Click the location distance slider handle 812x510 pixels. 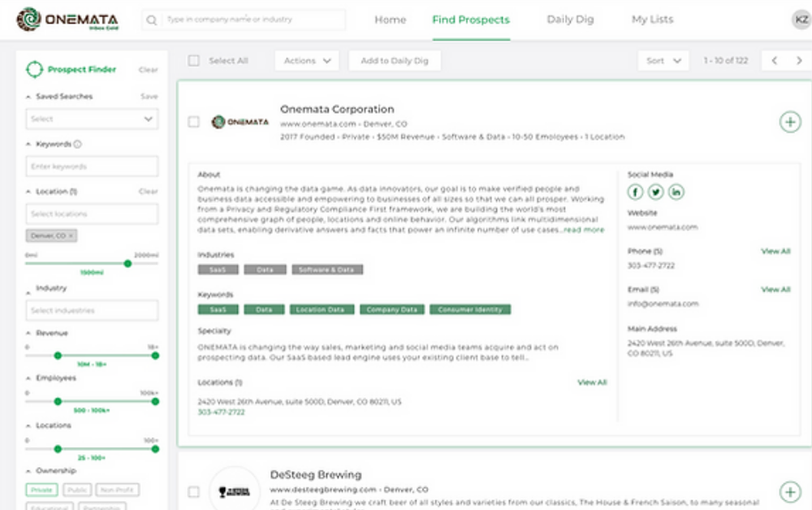(x=128, y=264)
